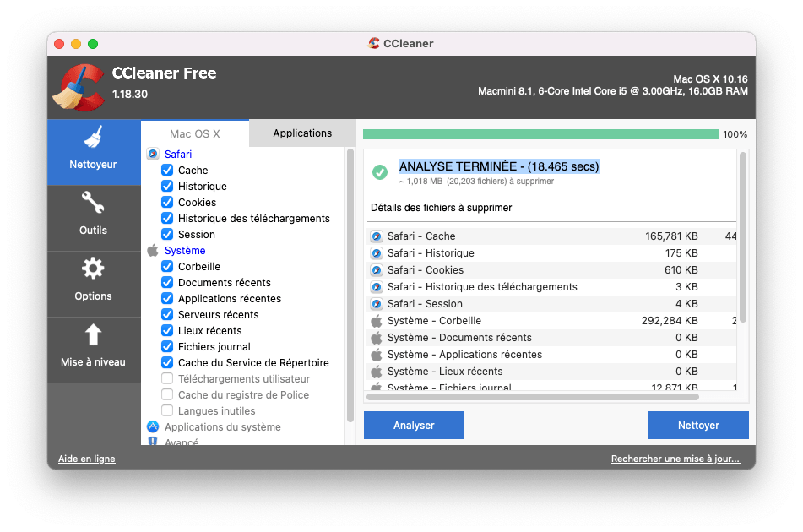The width and height of the screenshot is (803, 532).
Task: Switch to the Applications tab
Action: (302, 133)
